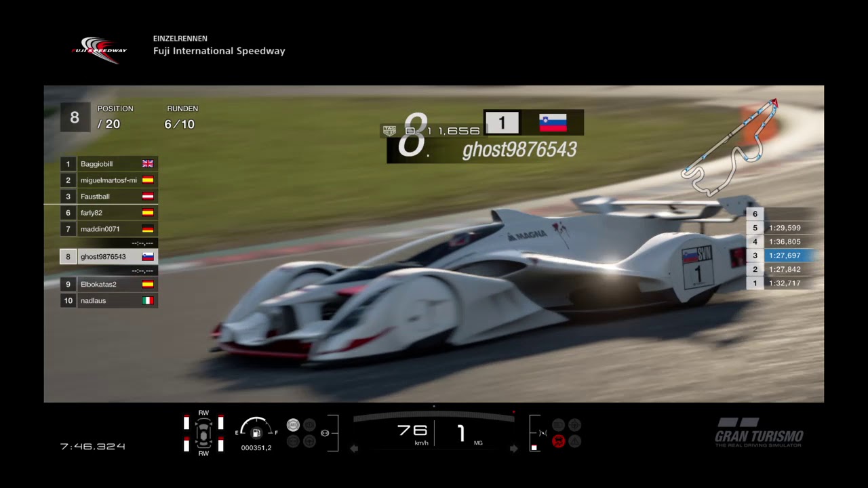868x488 pixels.
Task: Click the large ghost9876543 name banner
Action: pyautogui.click(x=519, y=150)
